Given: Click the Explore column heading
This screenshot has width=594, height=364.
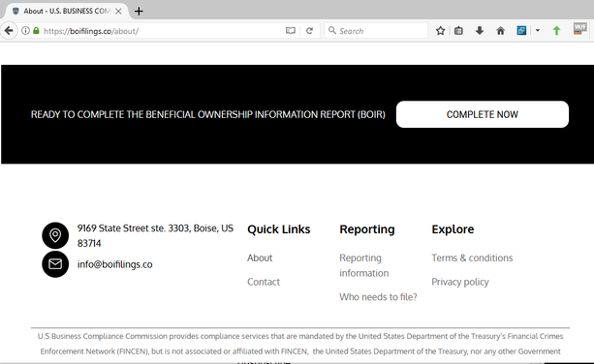Looking at the screenshot, I should (453, 229).
